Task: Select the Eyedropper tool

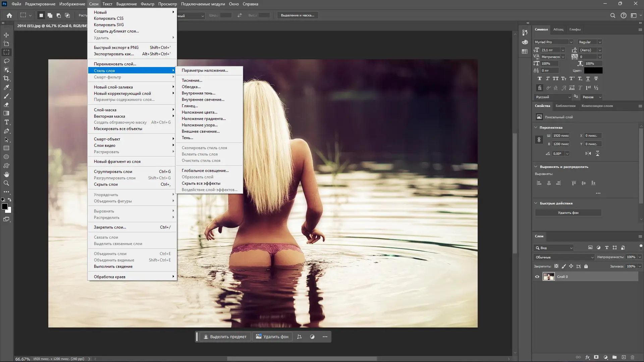Action: click(6, 87)
